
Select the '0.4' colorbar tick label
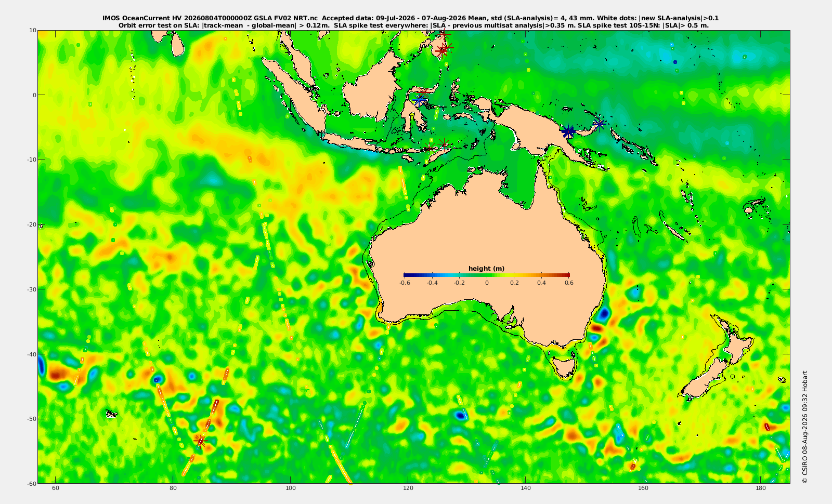tap(541, 283)
